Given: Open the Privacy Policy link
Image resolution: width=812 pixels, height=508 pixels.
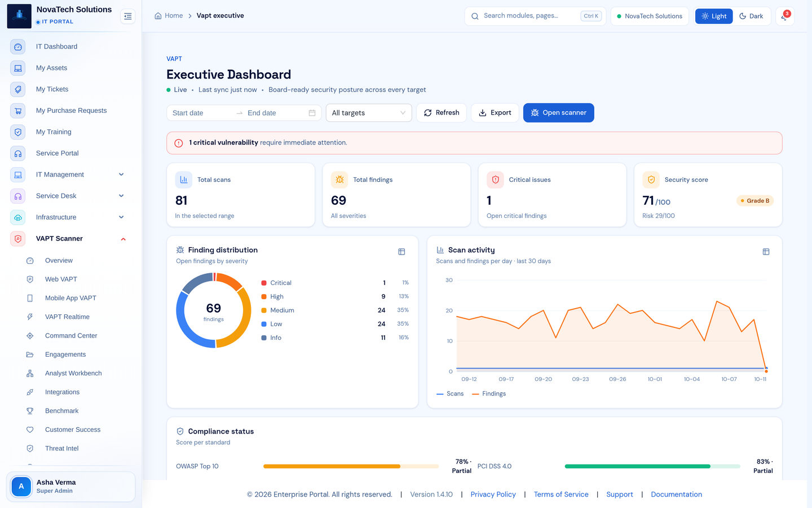Looking at the screenshot, I should [493, 494].
